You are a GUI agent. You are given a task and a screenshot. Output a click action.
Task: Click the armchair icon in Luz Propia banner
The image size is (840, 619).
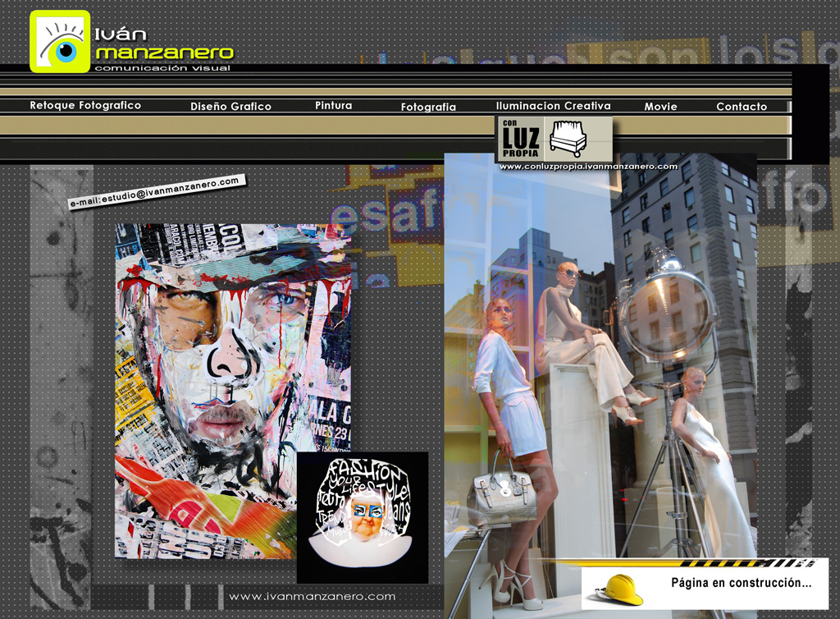pos(569,138)
